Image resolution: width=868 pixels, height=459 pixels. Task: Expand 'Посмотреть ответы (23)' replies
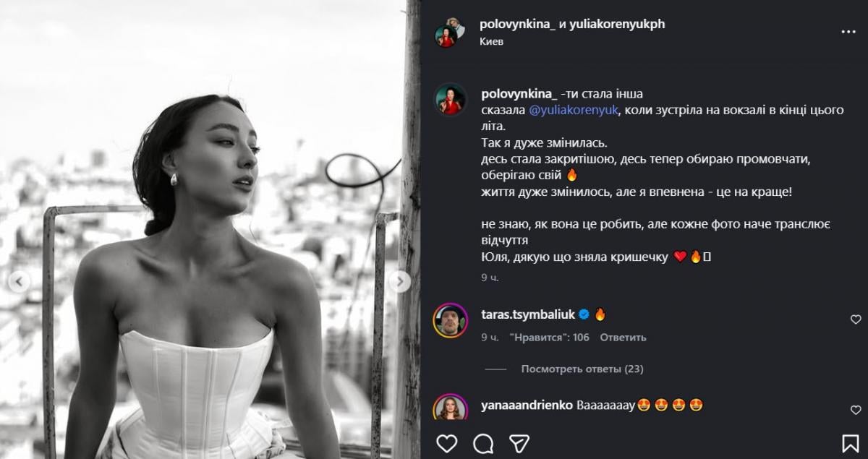582,369
